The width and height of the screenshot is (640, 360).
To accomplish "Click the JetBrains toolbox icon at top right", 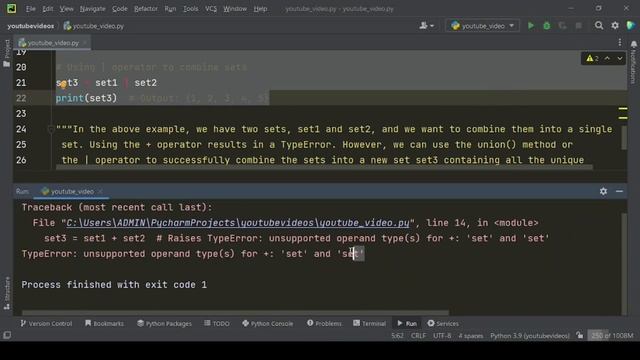I will click(x=631, y=26).
